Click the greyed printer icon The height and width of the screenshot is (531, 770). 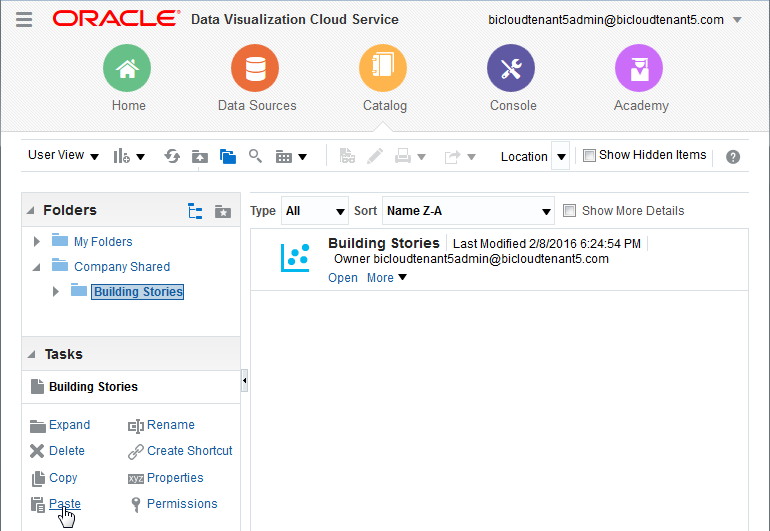tap(403, 157)
